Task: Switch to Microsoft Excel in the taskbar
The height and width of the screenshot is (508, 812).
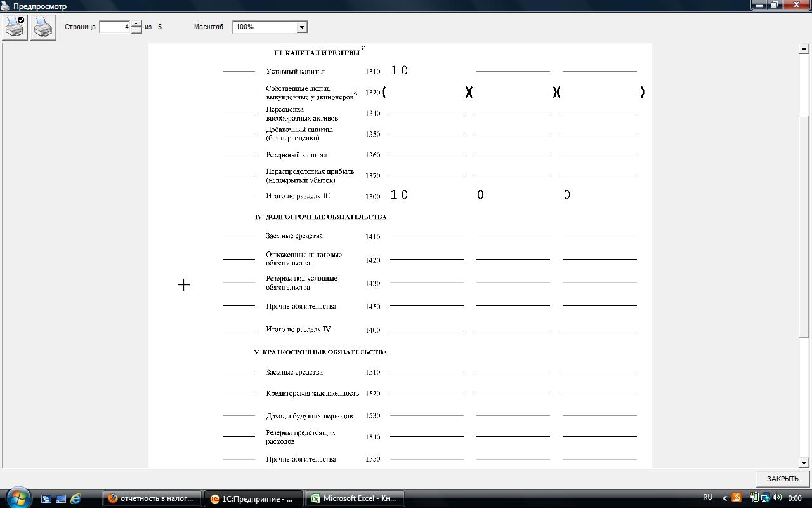Action: click(x=355, y=498)
